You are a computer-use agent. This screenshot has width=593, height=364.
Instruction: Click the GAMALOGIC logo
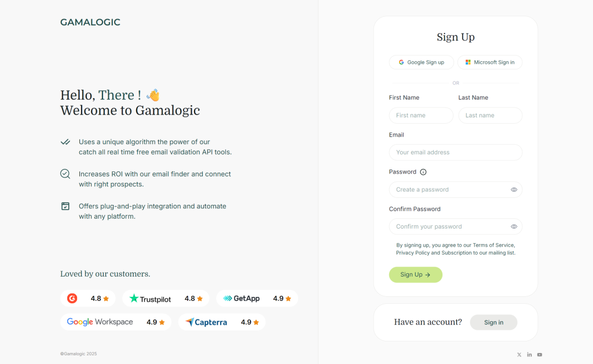point(90,23)
